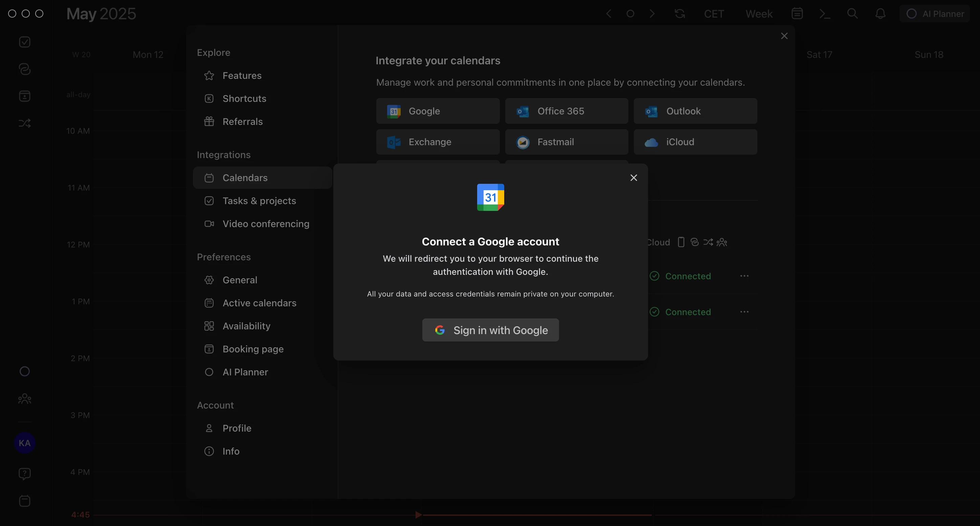
Task: Click people group icon in accounts header
Action: point(722,242)
